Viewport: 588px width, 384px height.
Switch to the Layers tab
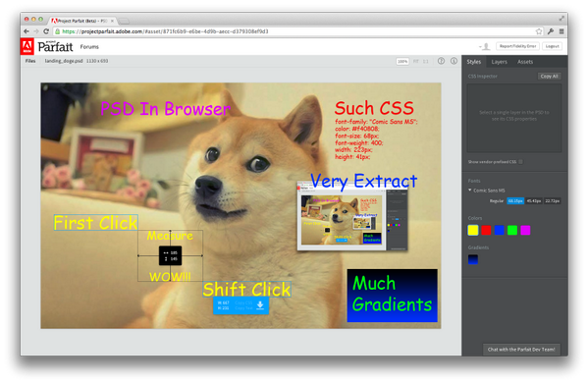pos(499,62)
